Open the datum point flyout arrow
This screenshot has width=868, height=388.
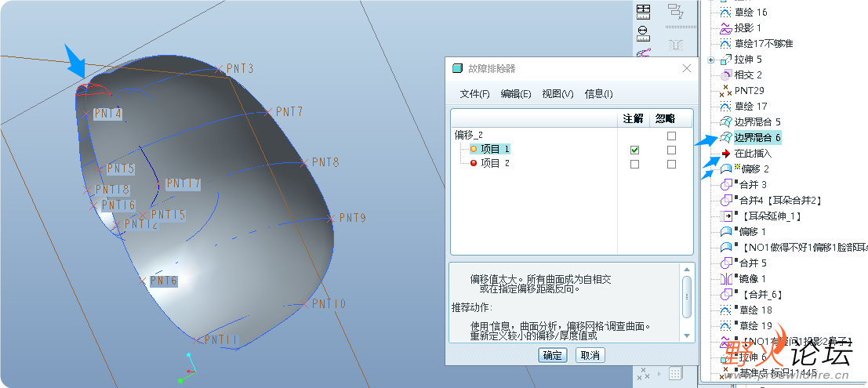659,374
